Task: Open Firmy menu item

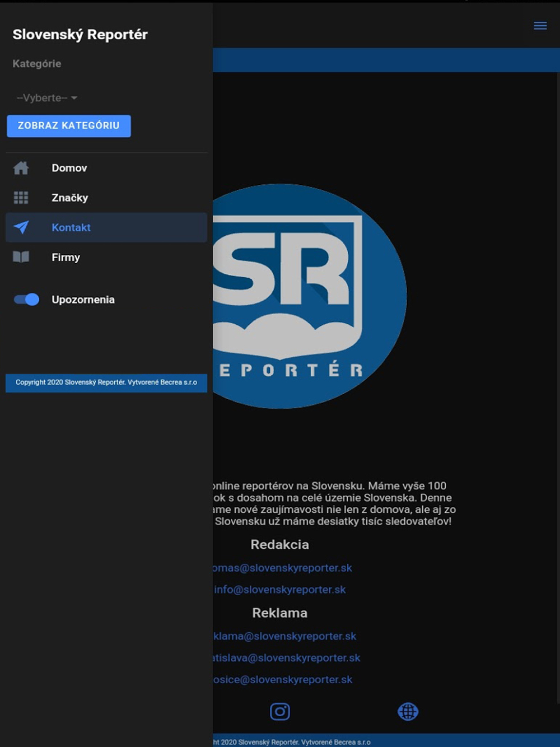Action: pyautogui.click(x=106, y=257)
